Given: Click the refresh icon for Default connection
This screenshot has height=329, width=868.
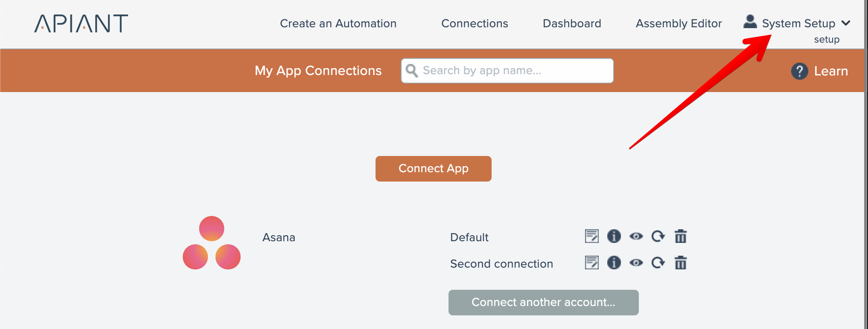Looking at the screenshot, I should (x=658, y=236).
